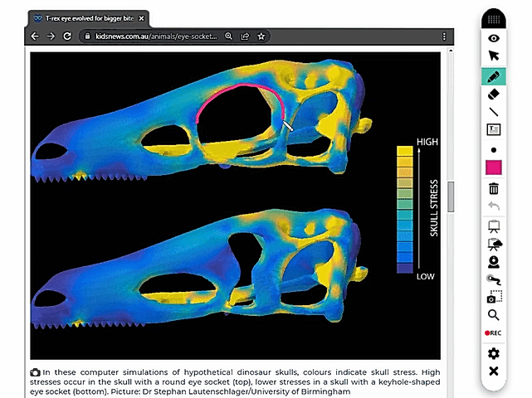Open the webcam tool

point(494,261)
